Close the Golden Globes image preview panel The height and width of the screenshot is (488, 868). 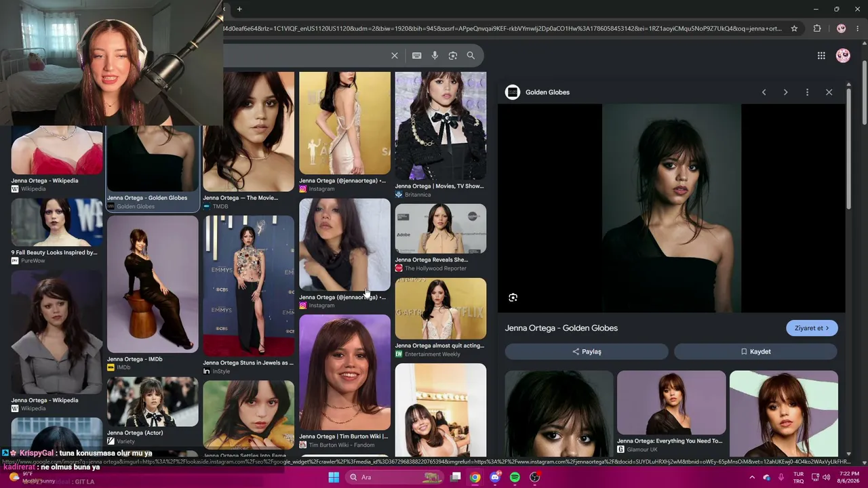coord(829,92)
